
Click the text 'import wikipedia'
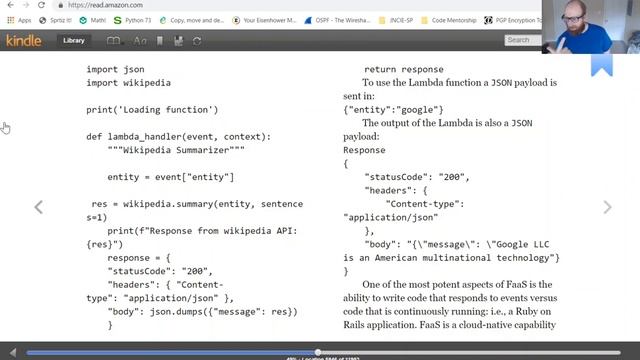click(x=129, y=83)
